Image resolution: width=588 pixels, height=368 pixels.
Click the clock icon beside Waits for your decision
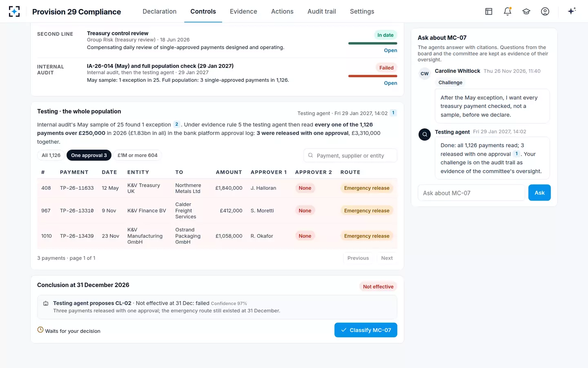tap(40, 330)
